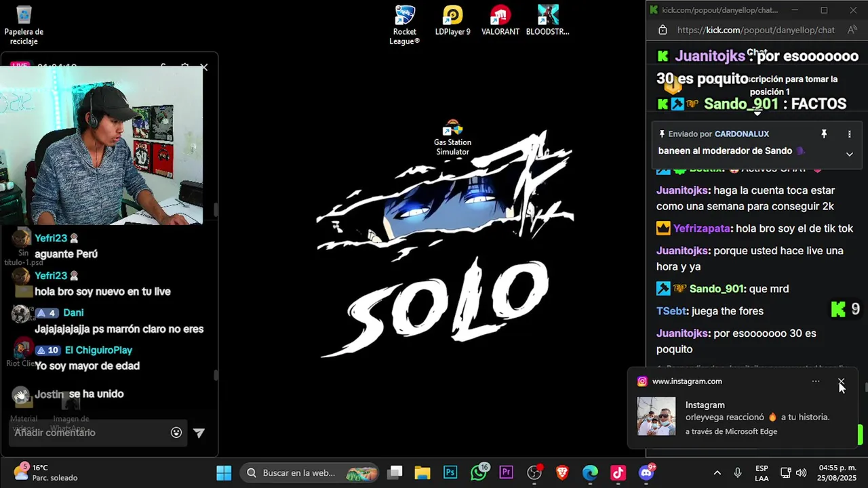Open the pinned message three-dot menu

coord(849,134)
